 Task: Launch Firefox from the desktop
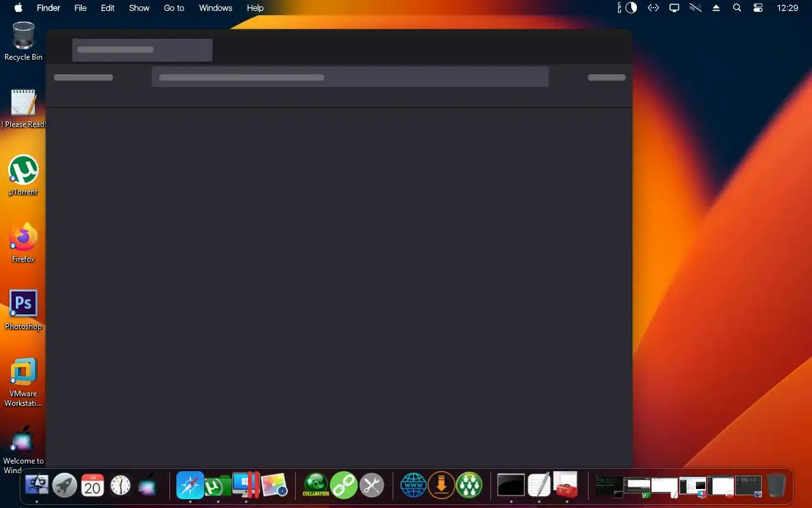tap(23, 243)
